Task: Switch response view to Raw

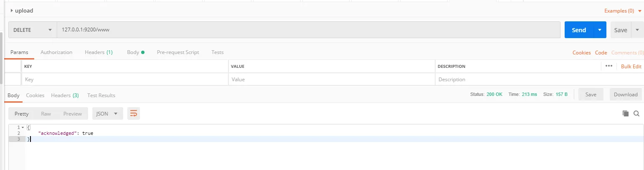Action: (x=46, y=113)
